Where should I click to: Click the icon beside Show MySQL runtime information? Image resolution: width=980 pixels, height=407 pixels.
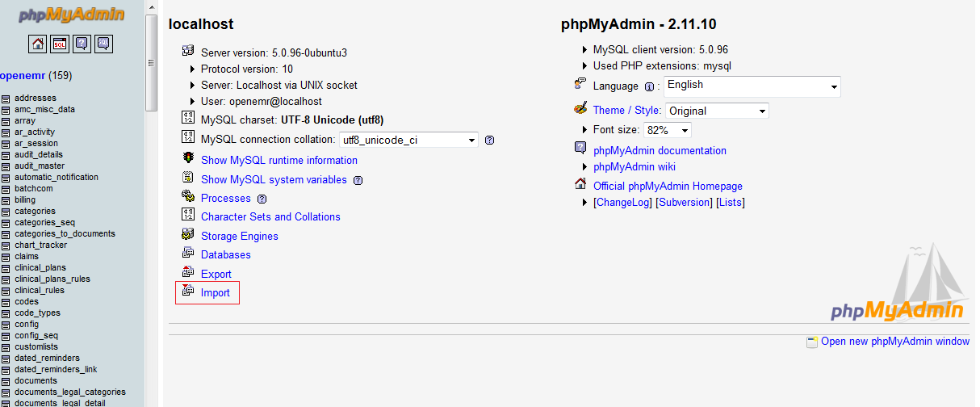tap(188, 159)
